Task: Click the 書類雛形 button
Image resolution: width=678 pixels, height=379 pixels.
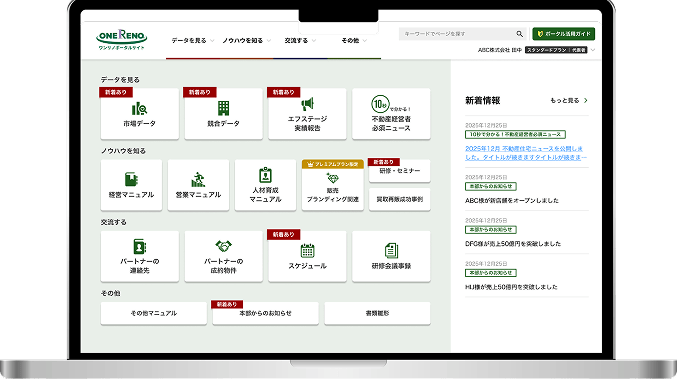Action: (377, 313)
